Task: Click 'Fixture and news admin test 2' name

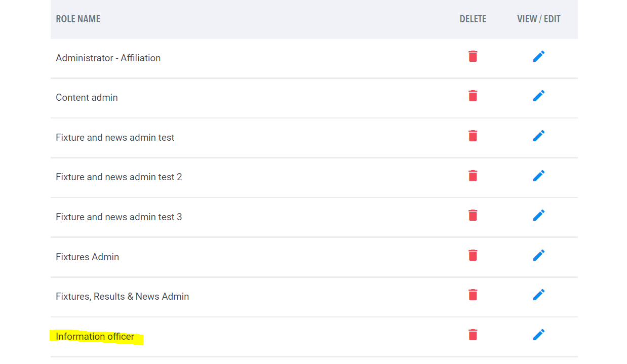Action: click(x=119, y=177)
